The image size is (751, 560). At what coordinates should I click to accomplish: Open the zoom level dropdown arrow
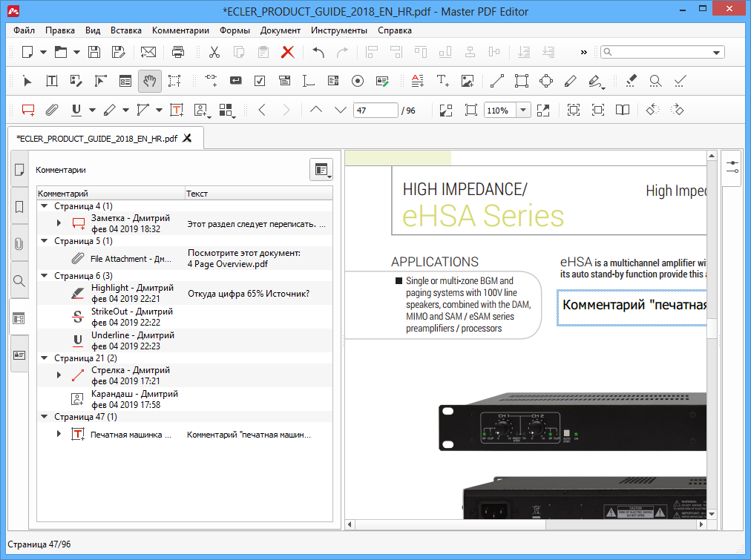pos(523,111)
